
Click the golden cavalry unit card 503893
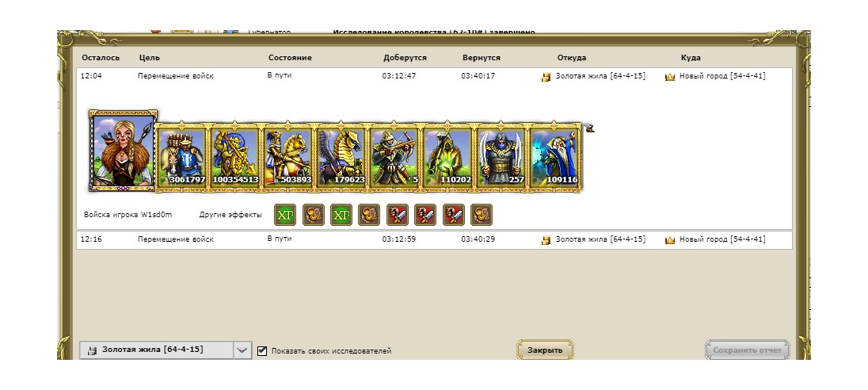click(x=287, y=157)
